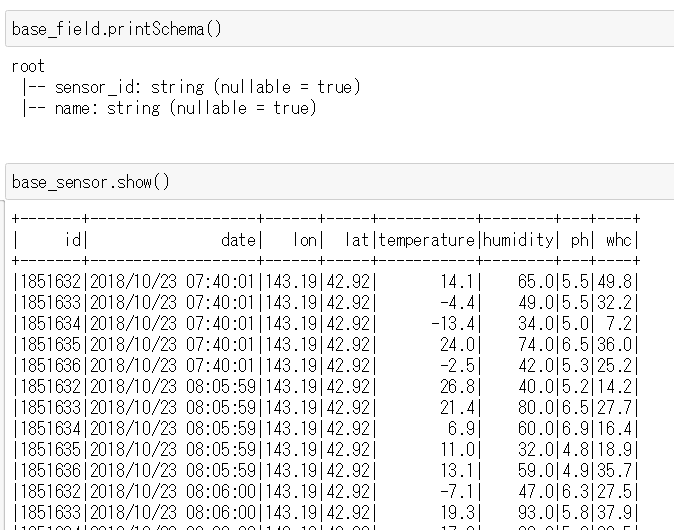This screenshot has width=674, height=530.
Task: Select the 'root' line in schema output
Action: (x=28, y=66)
